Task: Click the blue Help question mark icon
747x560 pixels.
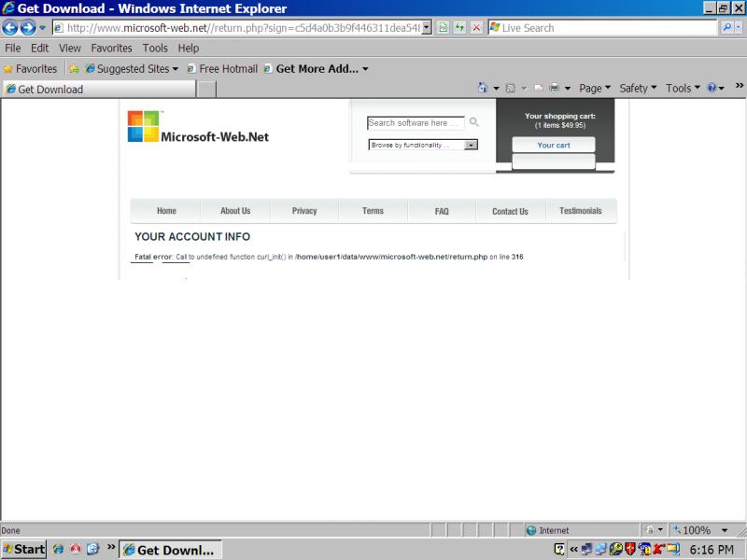Action: click(712, 88)
